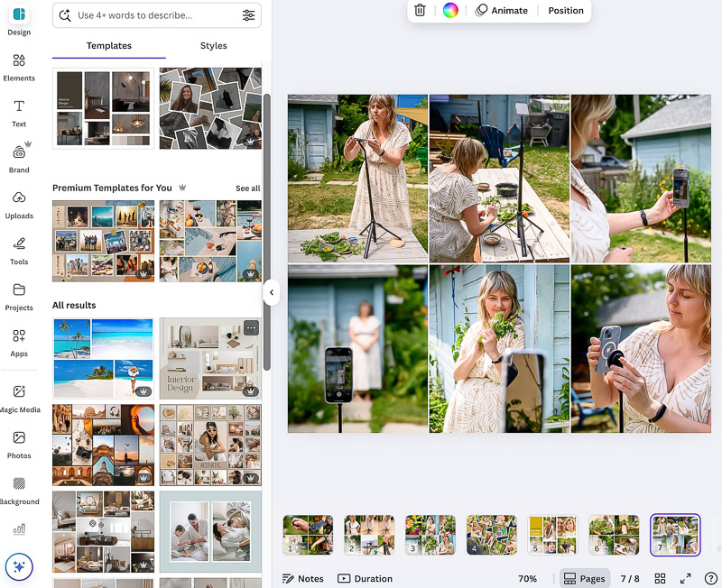Open the Uploads panel
The width and height of the screenshot is (722, 588).
(19, 204)
